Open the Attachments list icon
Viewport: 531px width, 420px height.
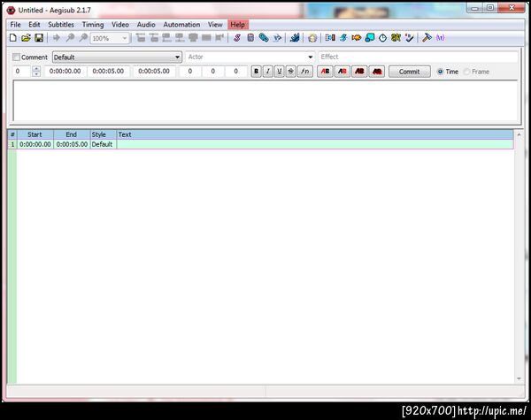click(x=264, y=38)
